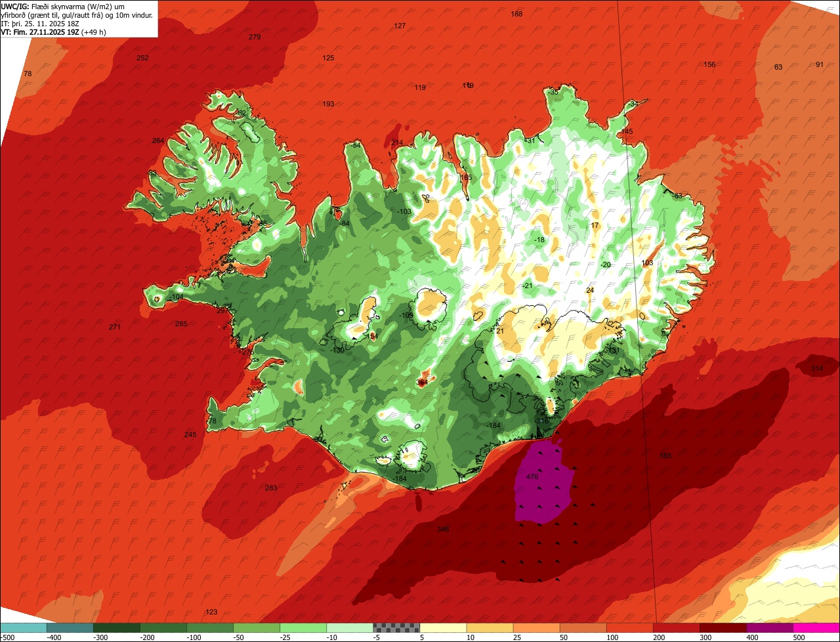Click the value 314 in the far east
This screenshot has height=642, width=840.
click(x=816, y=369)
